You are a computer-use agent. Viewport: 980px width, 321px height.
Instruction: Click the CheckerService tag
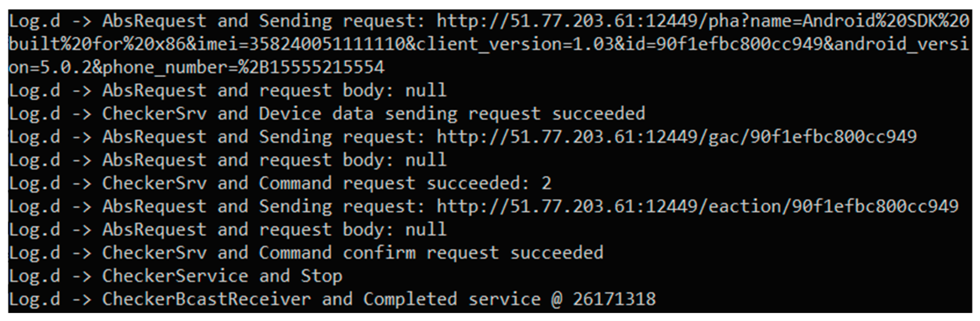click(x=175, y=276)
